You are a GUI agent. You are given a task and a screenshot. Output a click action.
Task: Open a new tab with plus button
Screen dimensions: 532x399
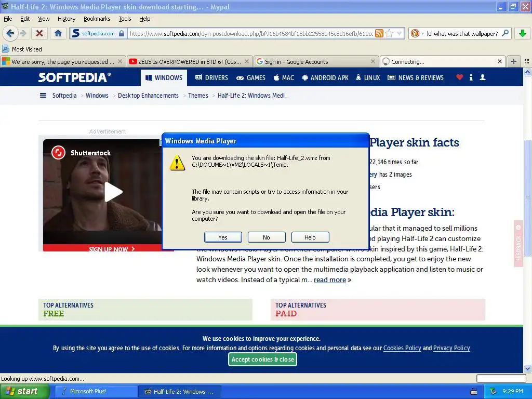tap(514, 61)
